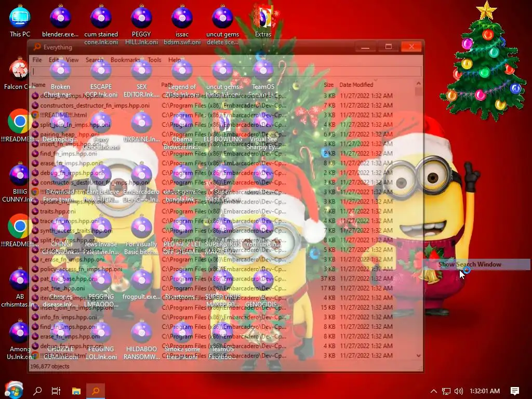The image size is (532, 399).
Task: Select the trace_fn_imps.hpp.oni result
Action: 70,221
